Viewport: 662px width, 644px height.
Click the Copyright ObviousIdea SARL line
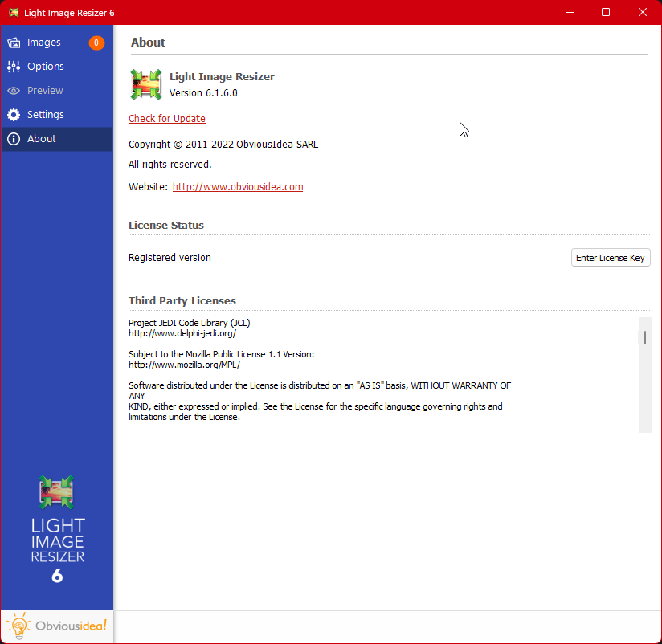click(223, 145)
